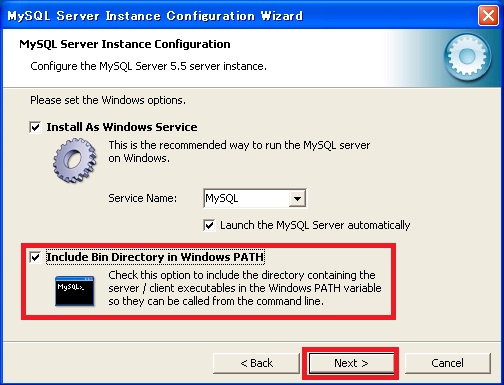
Task: Toggle Install As Windows Service checkbox
Action: [x=35, y=127]
